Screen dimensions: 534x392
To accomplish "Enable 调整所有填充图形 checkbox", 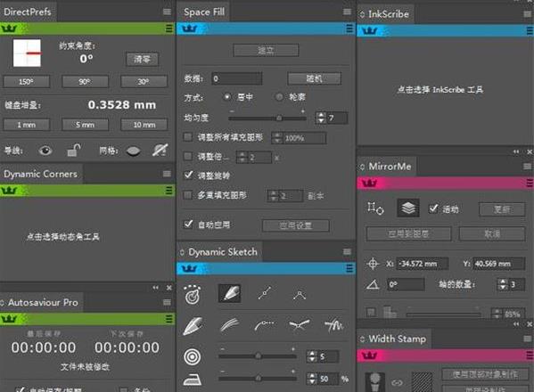I will (187, 137).
